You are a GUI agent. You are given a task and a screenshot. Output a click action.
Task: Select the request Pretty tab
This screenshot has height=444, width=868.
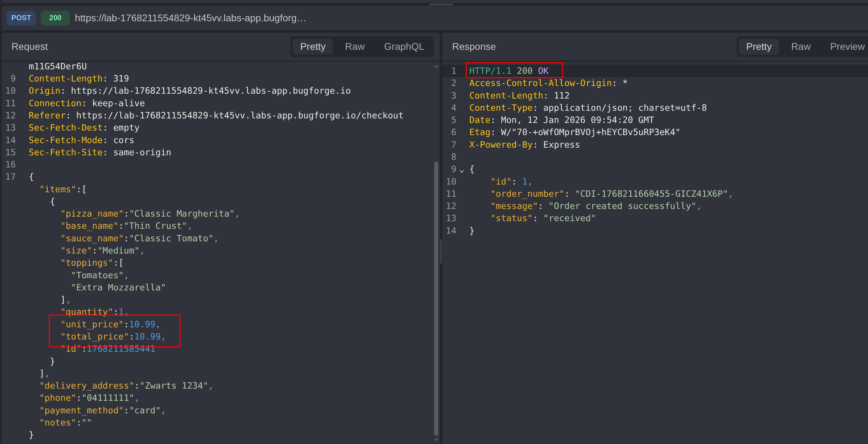click(313, 47)
